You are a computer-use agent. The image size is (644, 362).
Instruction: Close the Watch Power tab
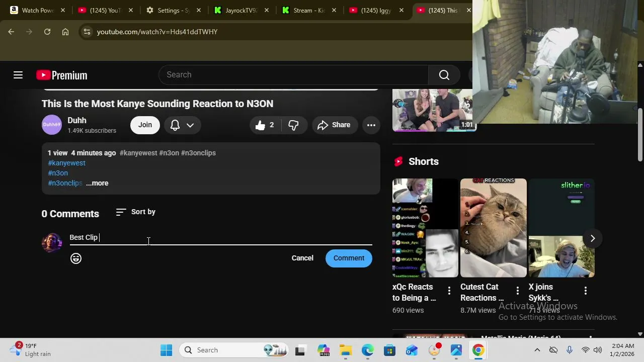[63, 11]
